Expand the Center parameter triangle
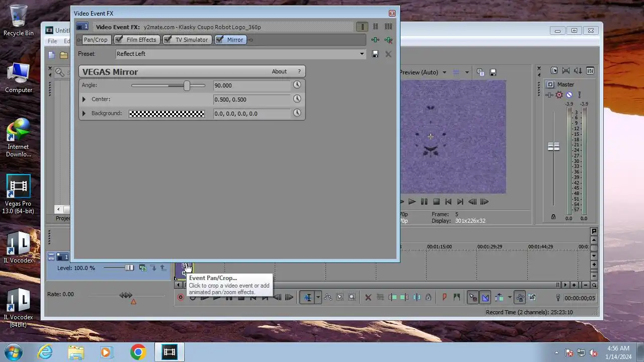The width and height of the screenshot is (644, 362). pyautogui.click(x=84, y=100)
